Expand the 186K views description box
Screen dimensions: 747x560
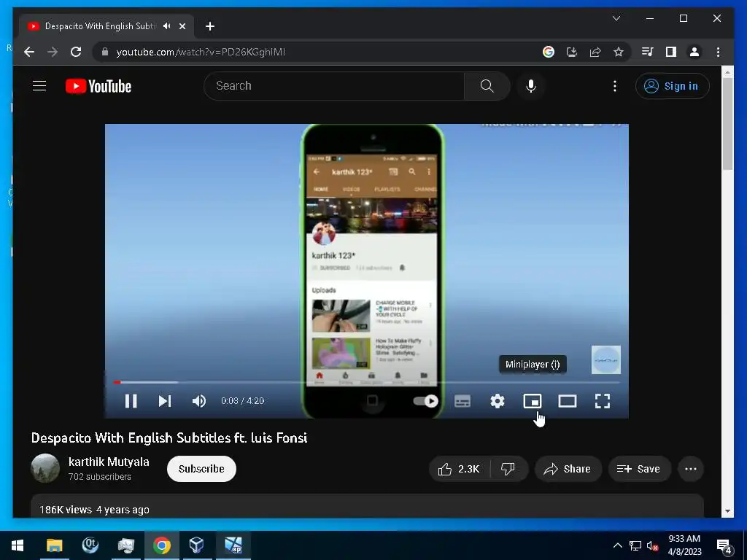pos(367,506)
